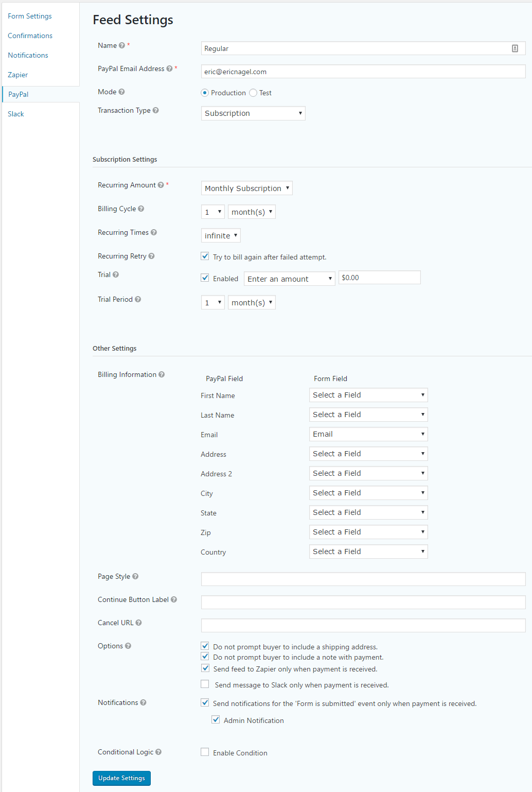The image size is (532, 792).
Task: Click the contact card icon in Name field
Action: point(515,48)
